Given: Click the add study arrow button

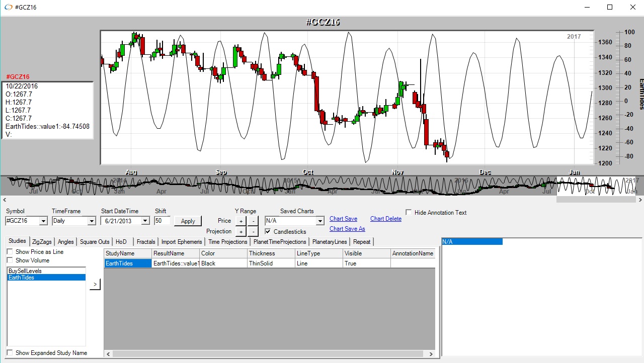Looking at the screenshot, I should 95,285.
